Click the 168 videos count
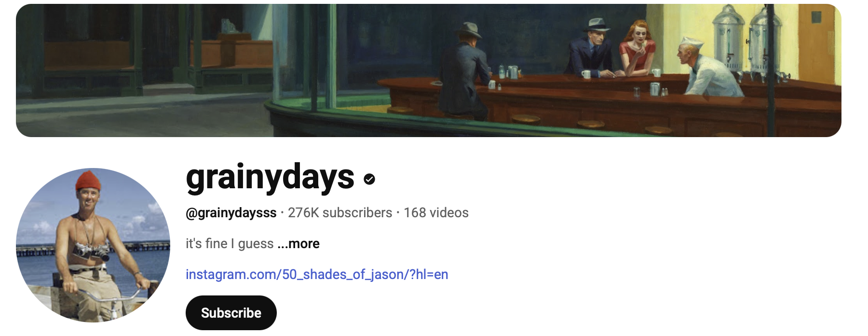This screenshot has height=336, width=868. (x=436, y=213)
